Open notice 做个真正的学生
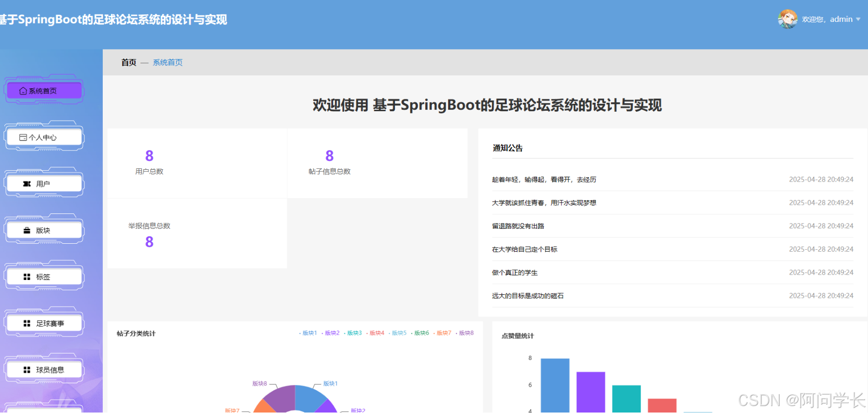This screenshot has height=415, width=868. [515, 273]
